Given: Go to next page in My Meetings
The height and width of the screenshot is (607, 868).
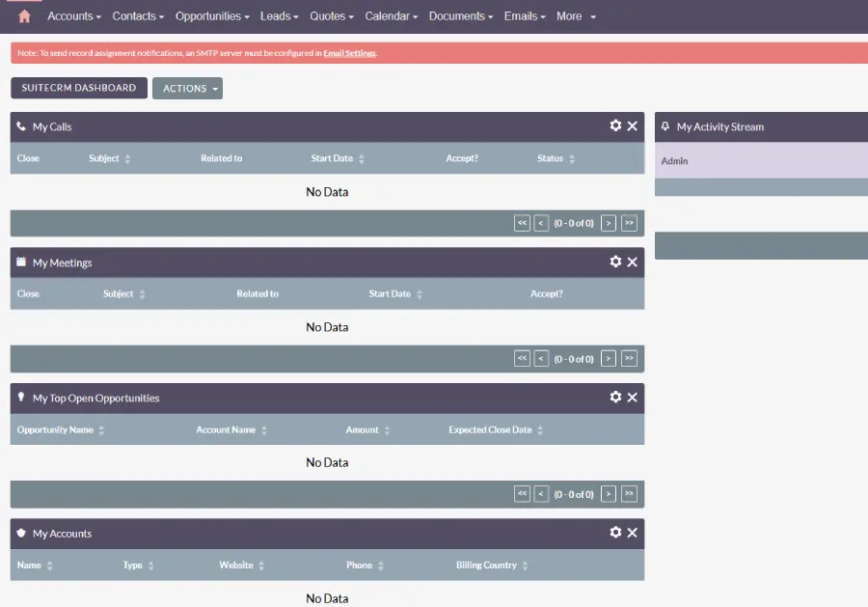Looking at the screenshot, I should coord(609,359).
